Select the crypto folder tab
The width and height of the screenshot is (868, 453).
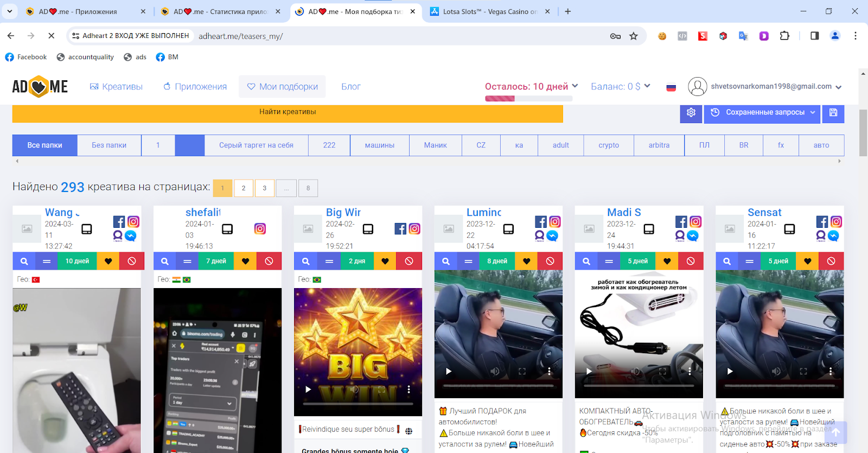608,145
